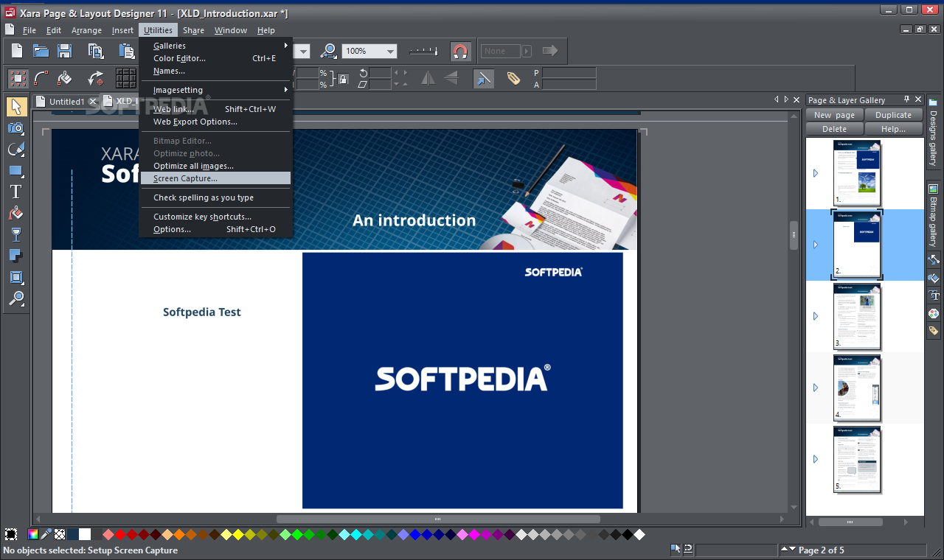Click the rotate-around-center arrow icon
This screenshot has height=560, width=944.
[x=96, y=78]
